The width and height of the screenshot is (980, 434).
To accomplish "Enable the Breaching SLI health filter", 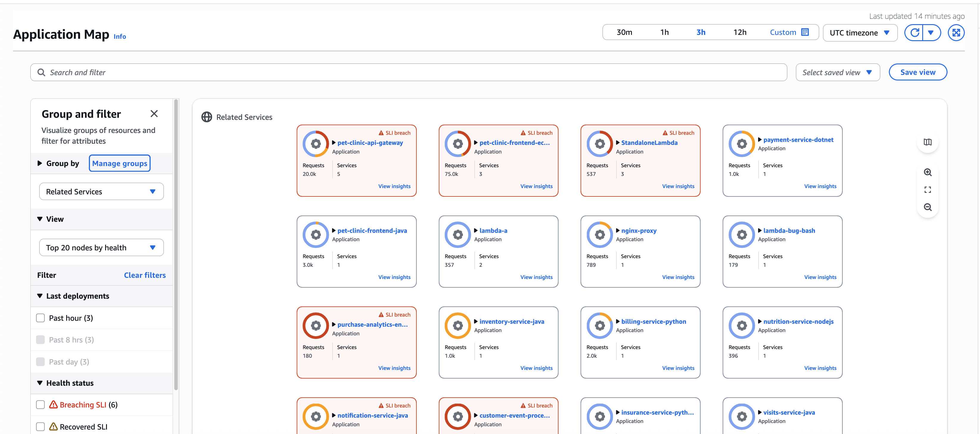I will coord(40,404).
